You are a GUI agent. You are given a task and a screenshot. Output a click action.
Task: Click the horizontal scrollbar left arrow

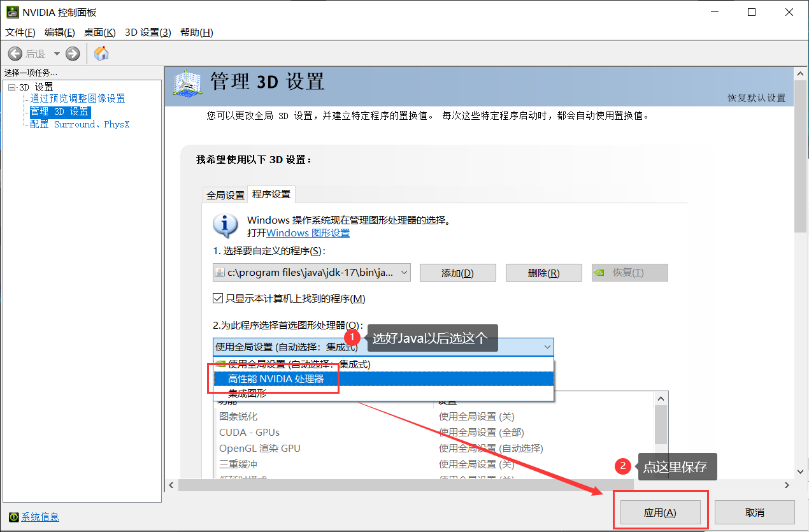point(171,485)
